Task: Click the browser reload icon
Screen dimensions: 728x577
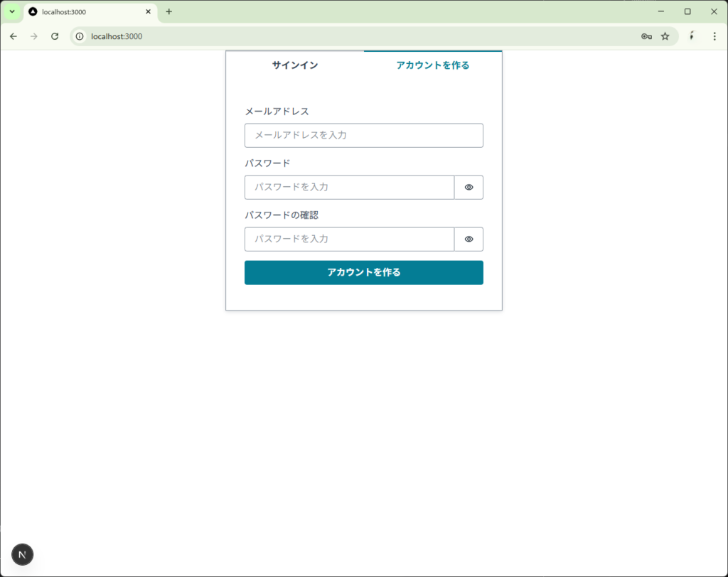Action: coord(55,36)
